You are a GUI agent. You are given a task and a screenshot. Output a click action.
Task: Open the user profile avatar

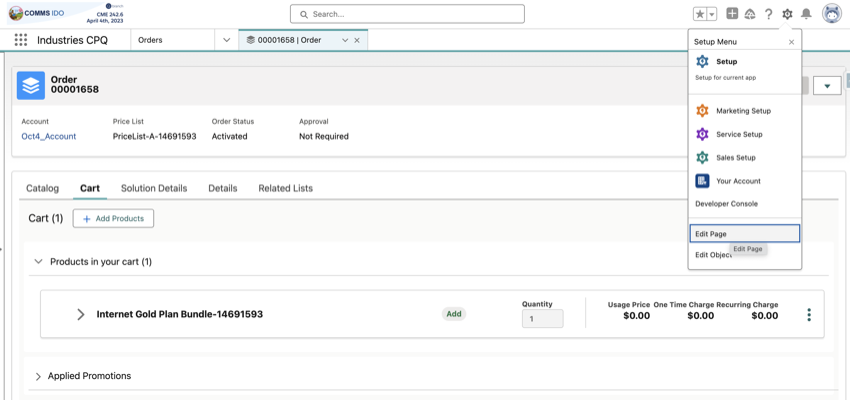[832, 14]
